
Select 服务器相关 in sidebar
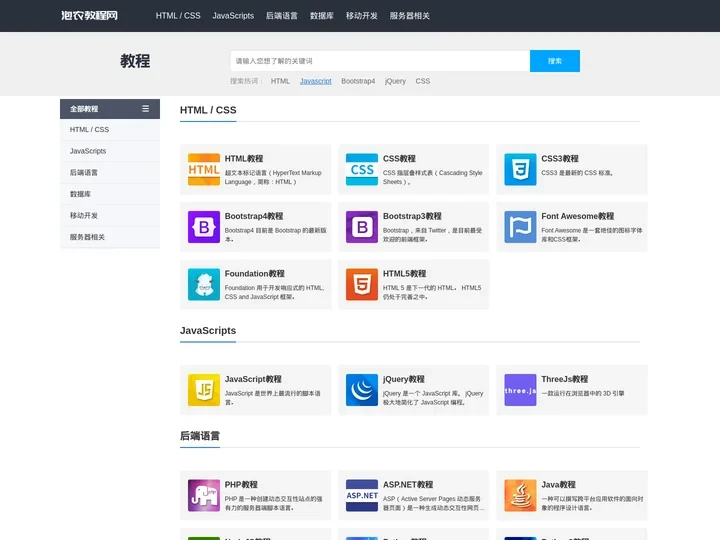tap(110, 237)
